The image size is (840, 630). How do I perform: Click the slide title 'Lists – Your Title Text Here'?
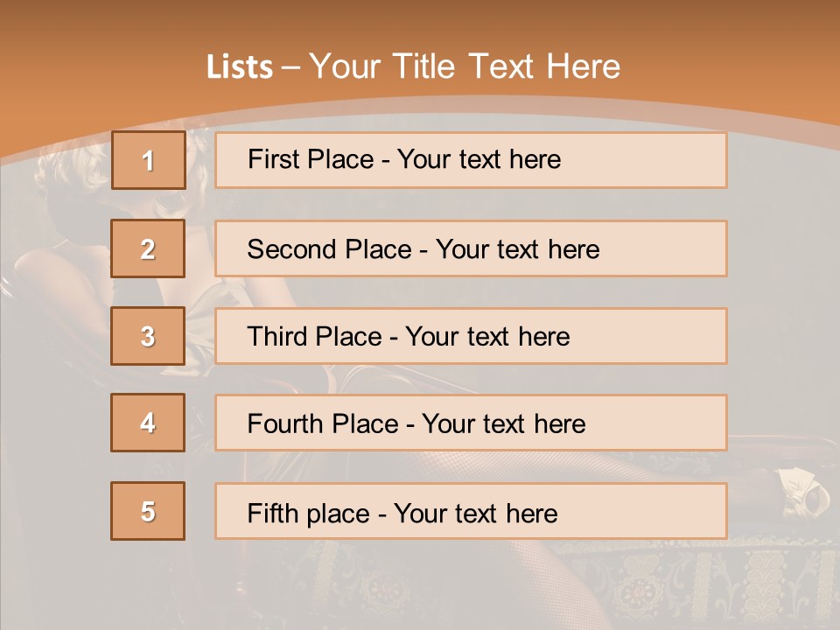(x=413, y=66)
